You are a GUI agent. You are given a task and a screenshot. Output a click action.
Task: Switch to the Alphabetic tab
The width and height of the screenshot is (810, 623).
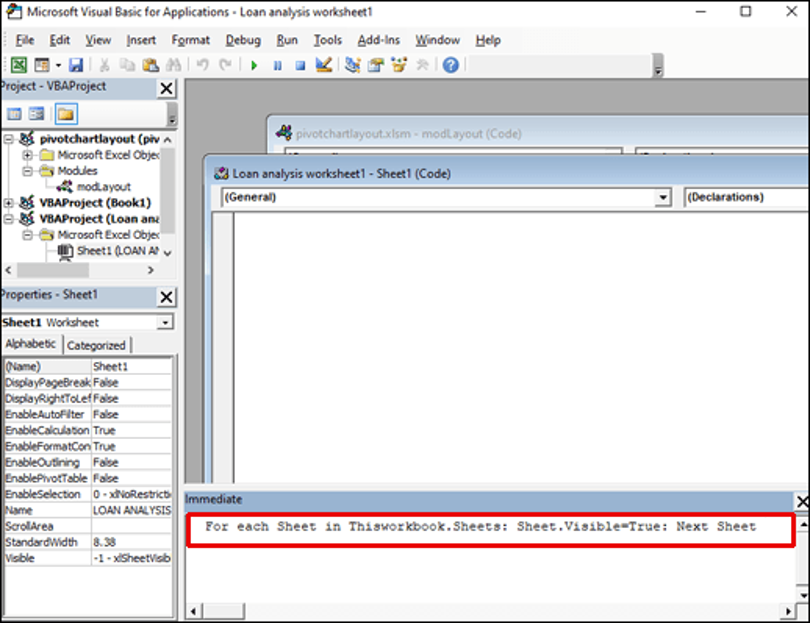pyautogui.click(x=31, y=344)
